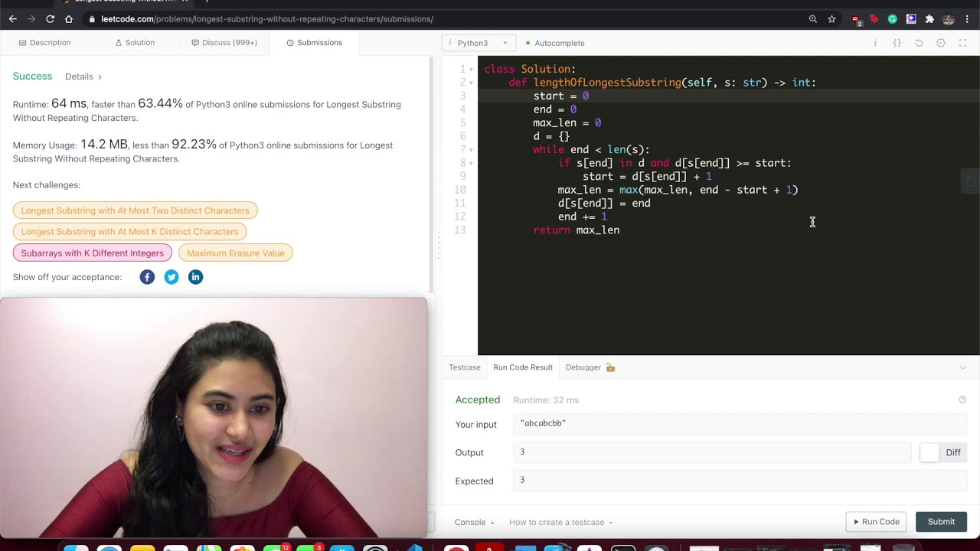
Task: Fold code at line 1 arrow
Action: tap(471, 70)
